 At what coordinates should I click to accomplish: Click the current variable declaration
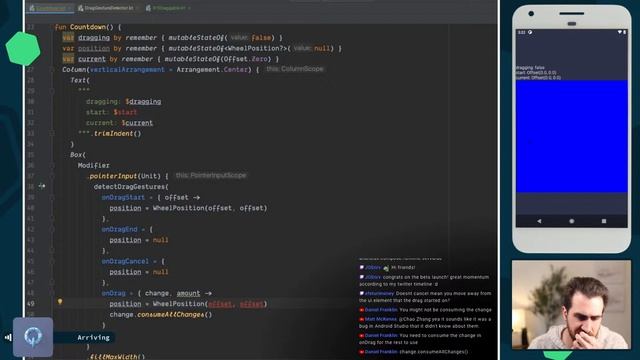pyautogui.click(x=92, y=59)
